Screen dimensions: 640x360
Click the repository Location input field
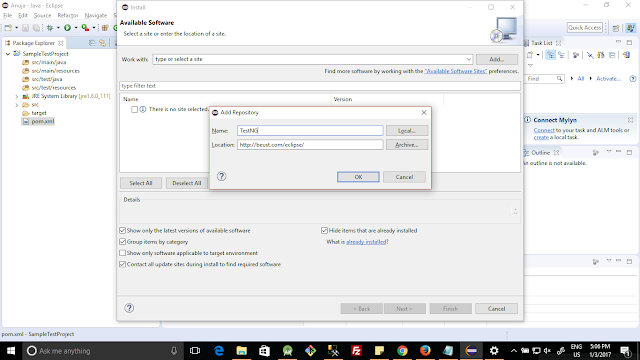[x=310, y=144]
